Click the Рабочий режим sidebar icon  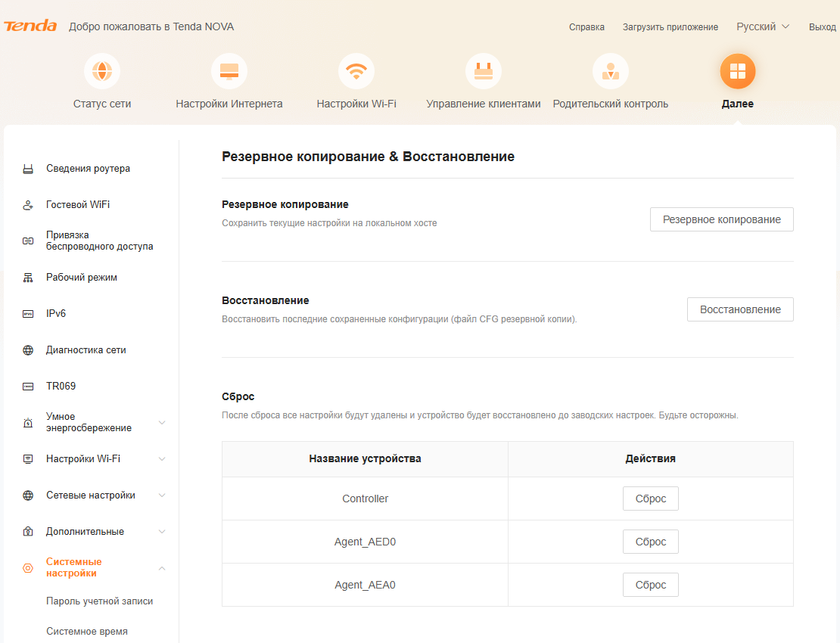point(28,278)
